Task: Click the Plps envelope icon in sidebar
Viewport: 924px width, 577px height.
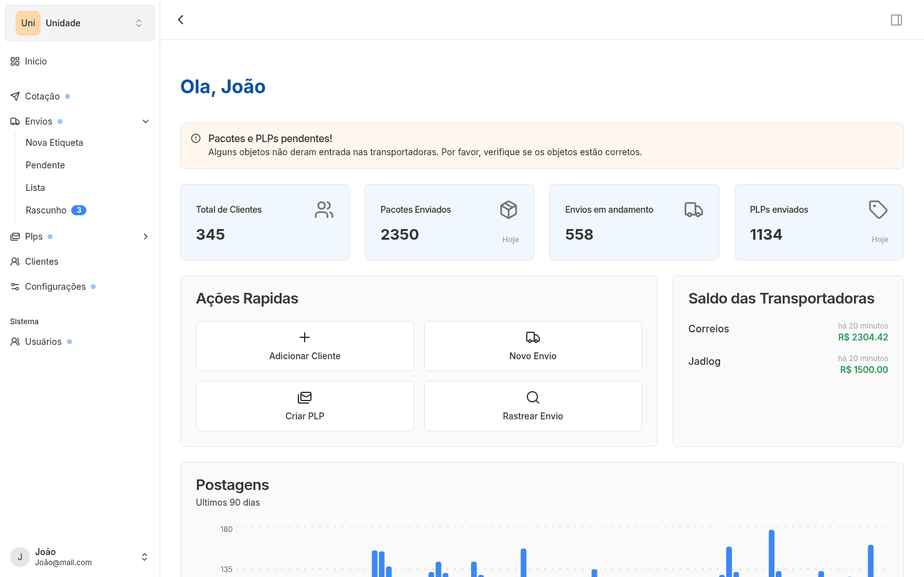Action: 14,236
